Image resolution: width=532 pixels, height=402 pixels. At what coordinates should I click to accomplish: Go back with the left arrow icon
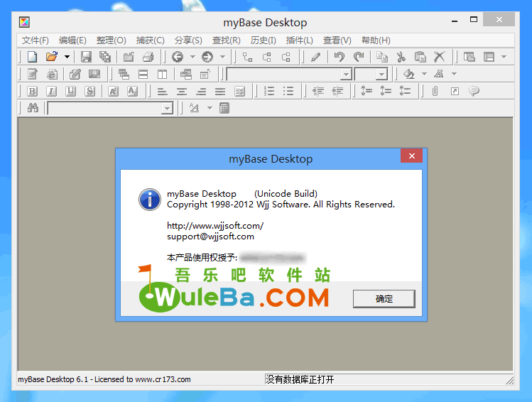[177, 57]
